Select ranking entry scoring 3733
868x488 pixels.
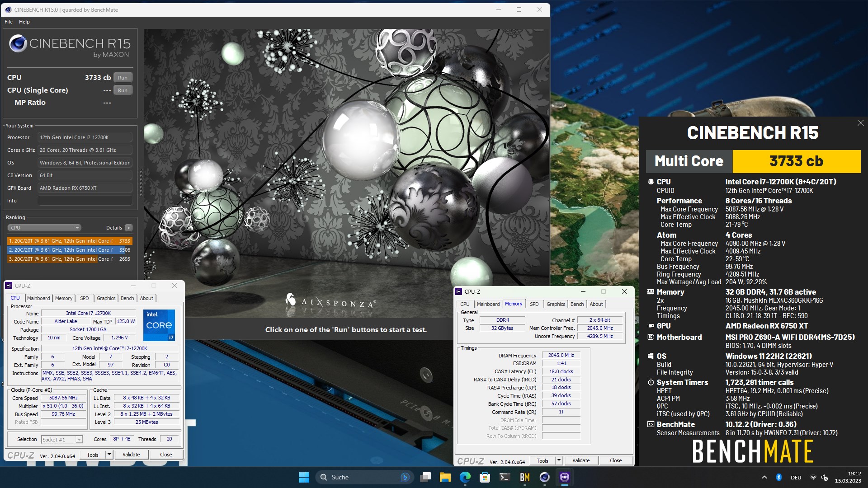(70, 241)
